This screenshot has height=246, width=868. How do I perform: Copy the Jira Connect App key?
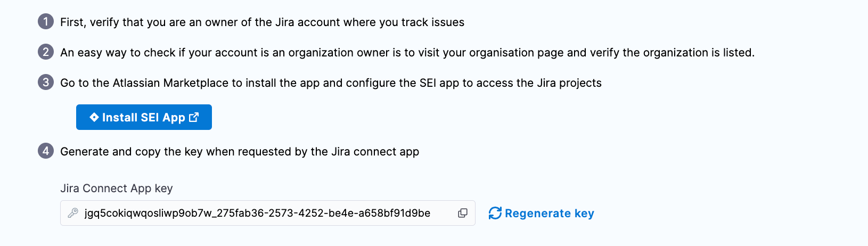point(463,213)
